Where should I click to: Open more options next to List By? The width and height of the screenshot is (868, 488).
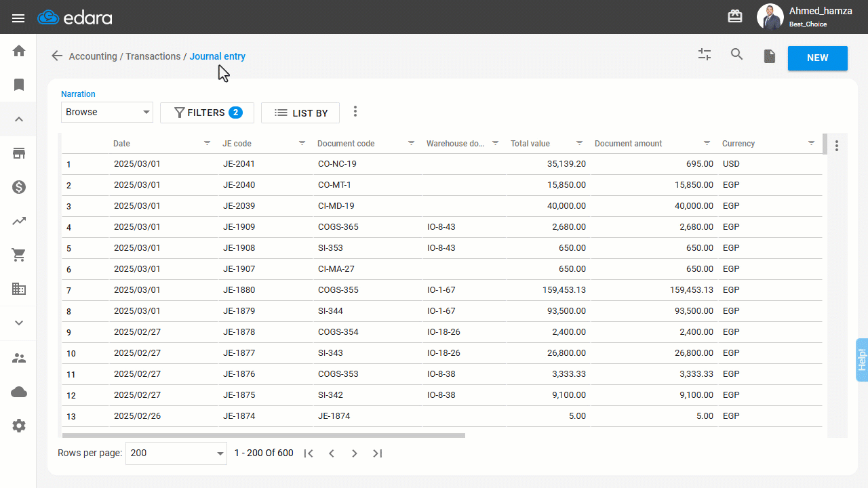click(x=355, y=112)
